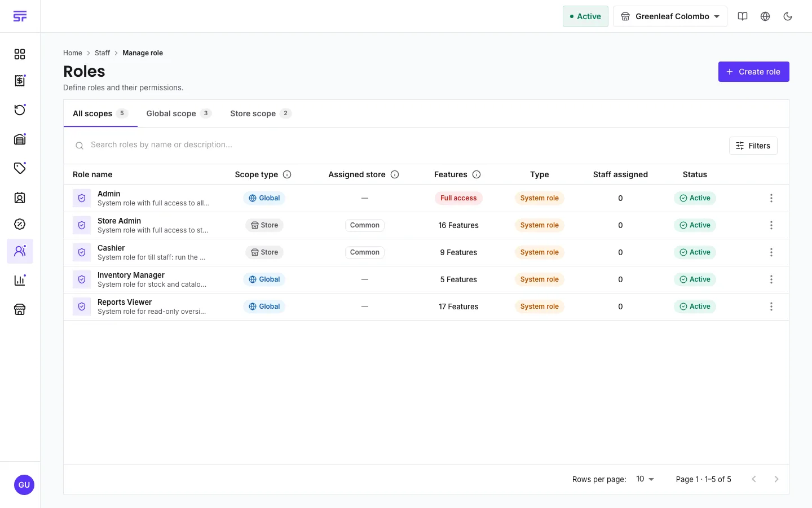Open the documentation book icon in header
This screenshot has height=508, width=812.
click(743, 16)
